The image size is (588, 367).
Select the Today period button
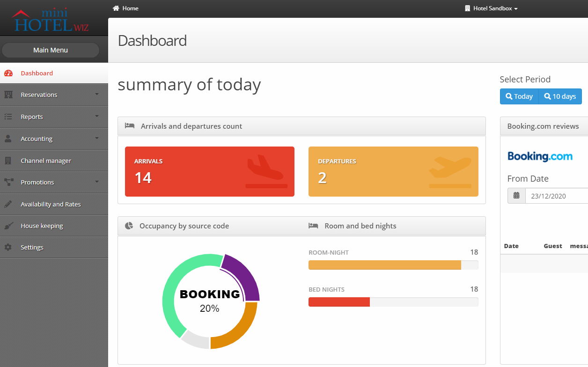coord(519,96)
